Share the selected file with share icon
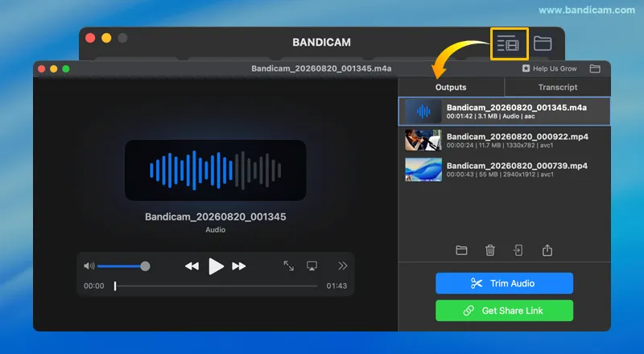Screen dimensions: 644x354 tap(547, 250)
